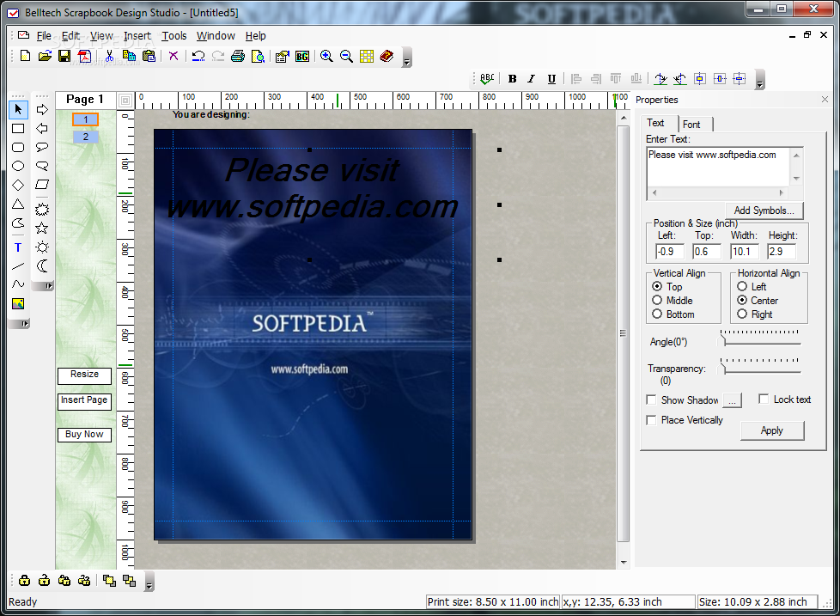Open the Edit menu
Viewport: 840px width, 616px height.
(x=70, y=36)
